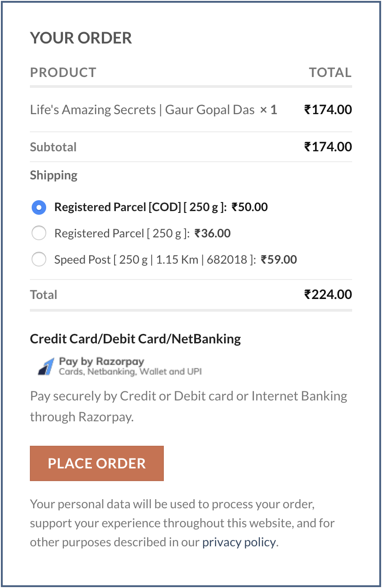The image size is (382, 588).
Task: Click the Speed Post ₹59.00 label text
Action: (x=176, y=260)
